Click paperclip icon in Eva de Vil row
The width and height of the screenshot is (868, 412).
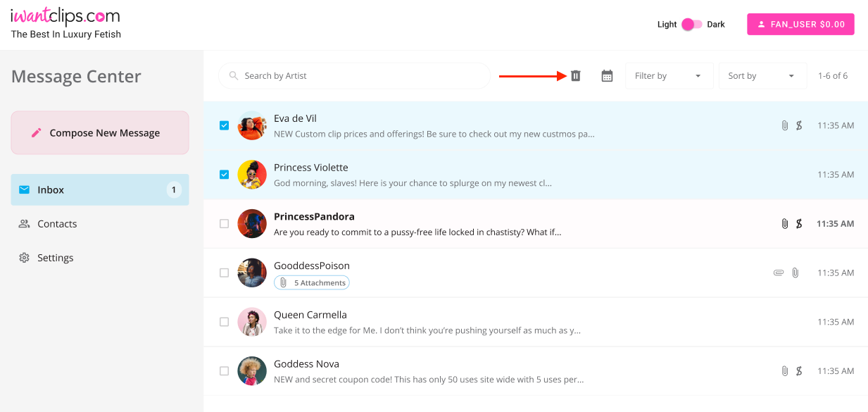click(x=784, y=125)
